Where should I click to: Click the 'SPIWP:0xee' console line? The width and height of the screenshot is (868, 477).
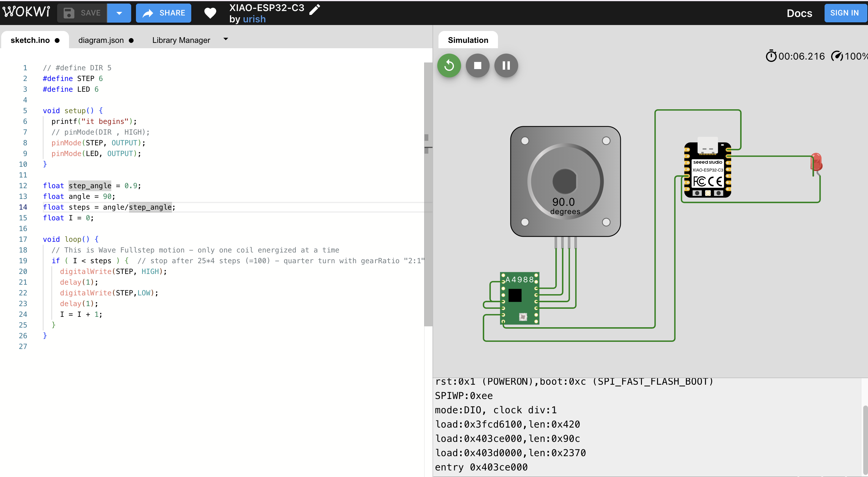coord(464,395)
